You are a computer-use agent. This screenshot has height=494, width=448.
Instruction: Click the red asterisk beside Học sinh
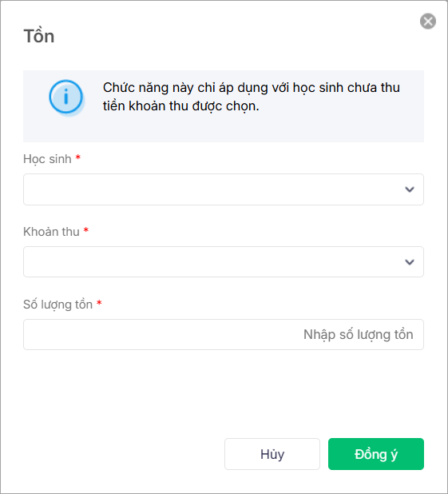tap(78, 157)
